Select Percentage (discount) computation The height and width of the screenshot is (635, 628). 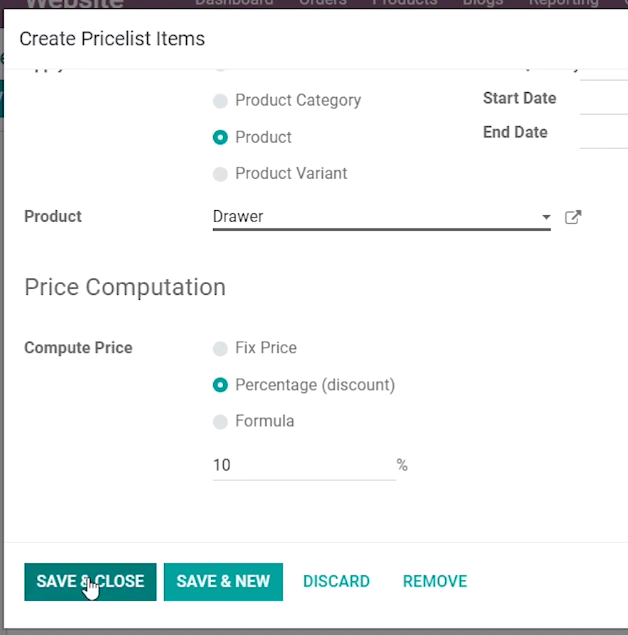(220, 385)
